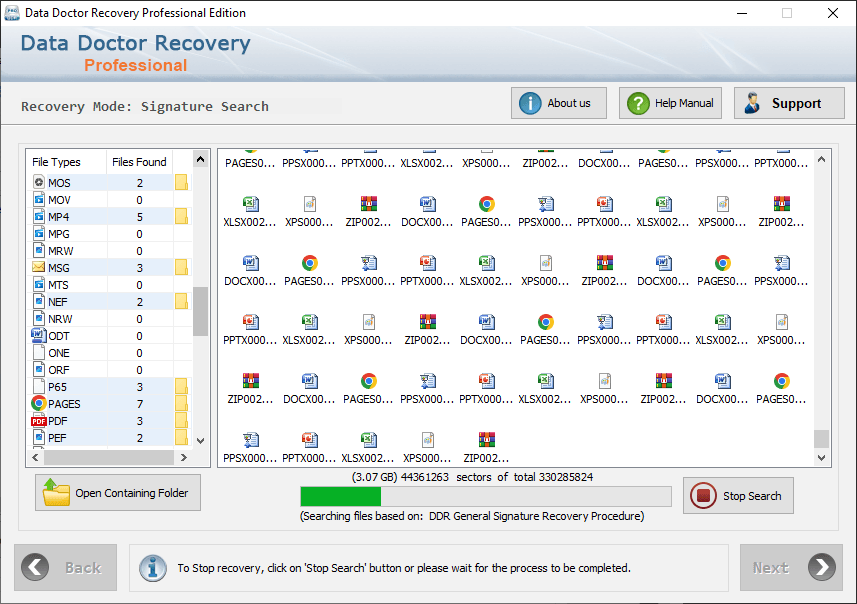Open the folder icon in MP4 row

(181, 216)
